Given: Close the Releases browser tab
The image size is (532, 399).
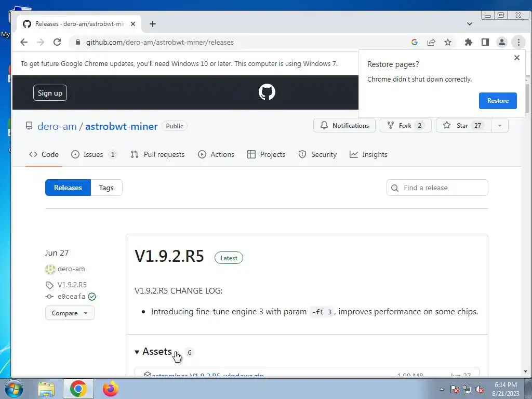Looking at the screenshot, I should pyautogui.click(x=133, y=24).
